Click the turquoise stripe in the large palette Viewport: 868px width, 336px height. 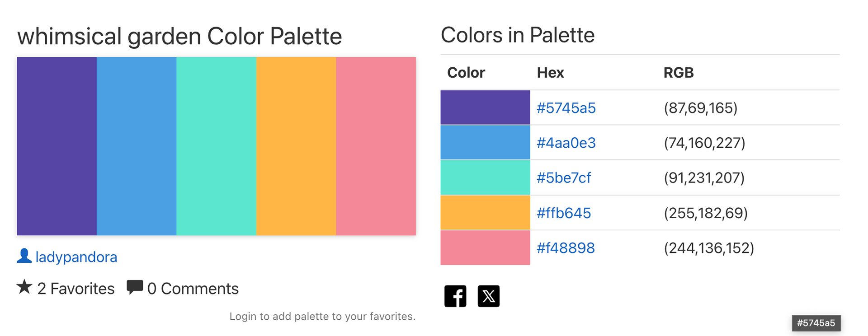[x=217, y=146]
